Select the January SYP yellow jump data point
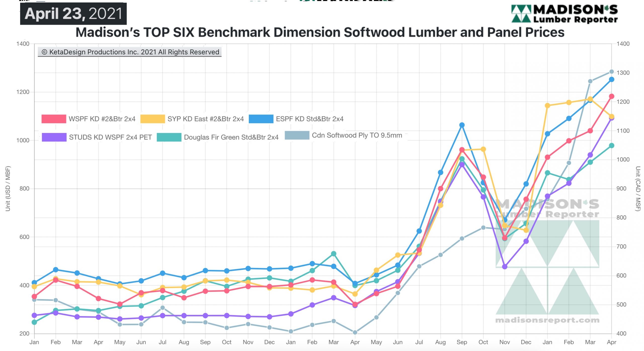The image size is (644, 351). [547, 106]
